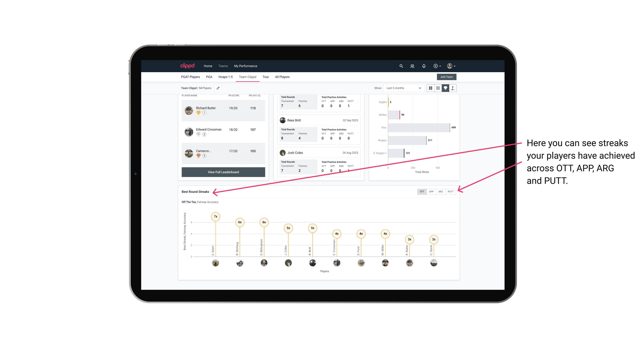Click the search icon in the top navigation
The image size is (644, 346).
(x=401, y=66)
